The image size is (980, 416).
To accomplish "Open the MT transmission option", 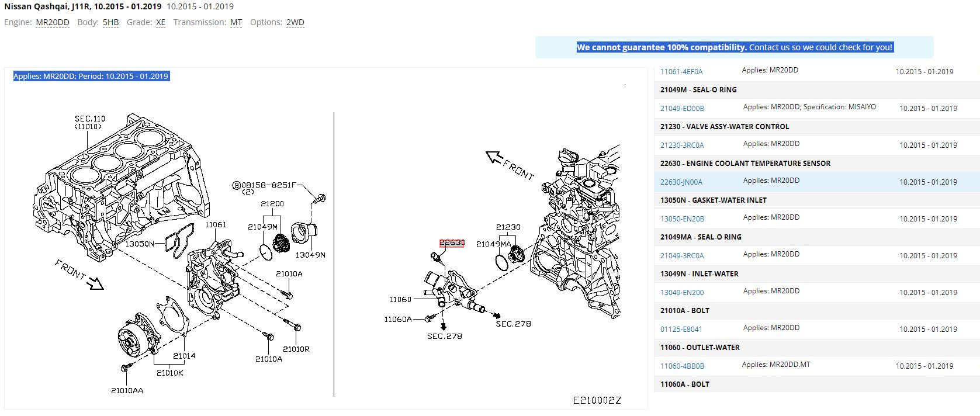I will pyautogui.click(x=236, y=22).
